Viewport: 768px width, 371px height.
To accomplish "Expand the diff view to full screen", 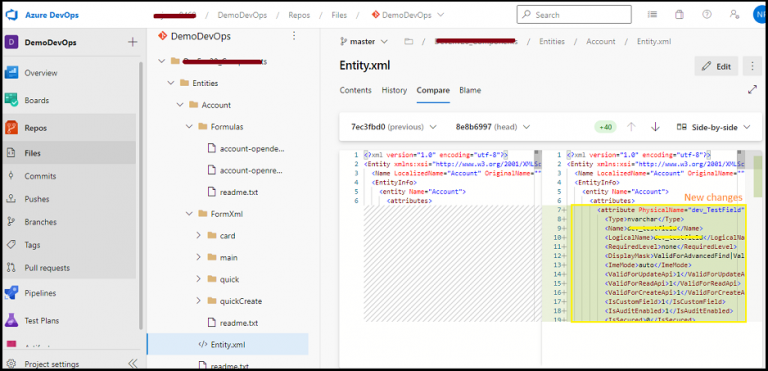I will coord(752,90).
